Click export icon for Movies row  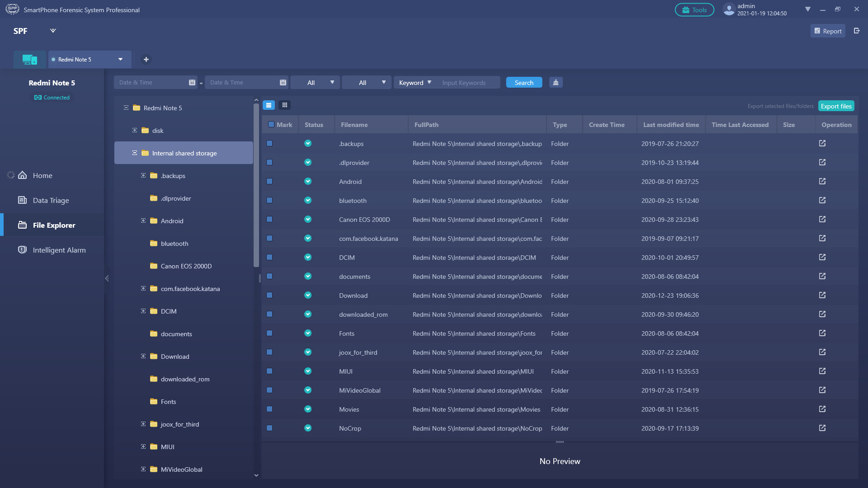click(x=822, y=409)
